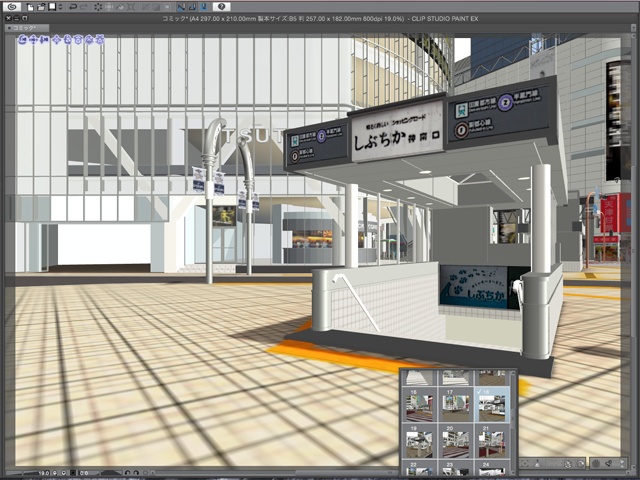The width and height of the screenshot is (640, 480).
Task: Pick camera preset thumbnail 23
Action: (455, 469)
